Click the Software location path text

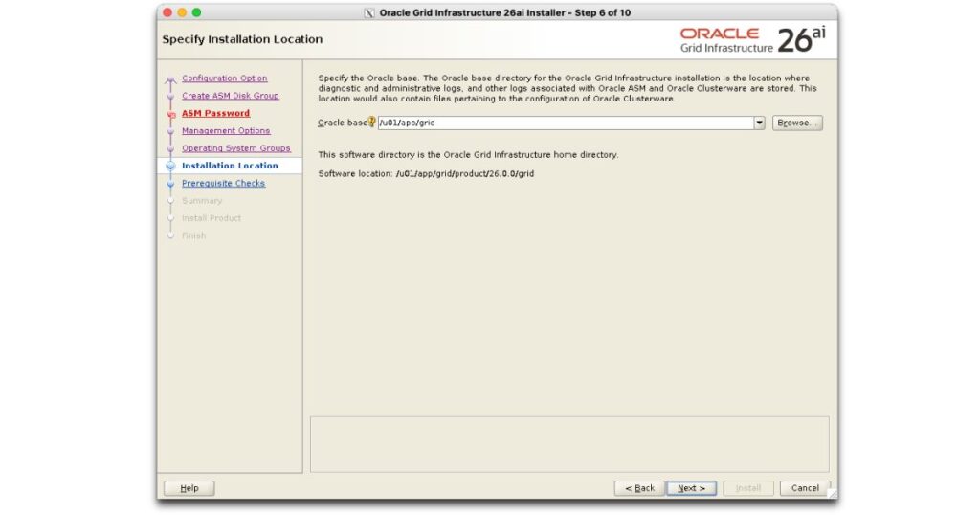coord(465,174)
